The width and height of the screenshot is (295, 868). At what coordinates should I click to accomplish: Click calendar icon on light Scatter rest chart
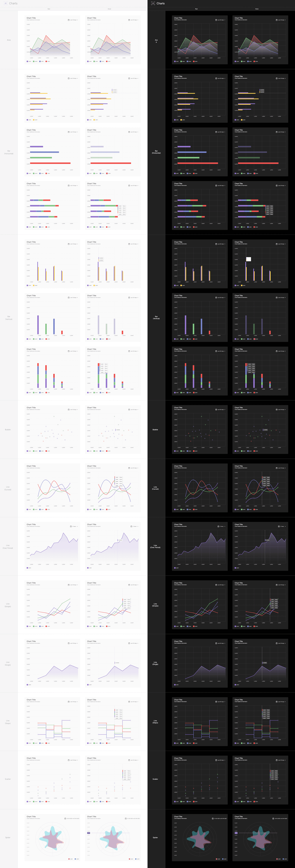tap(69, 760)
